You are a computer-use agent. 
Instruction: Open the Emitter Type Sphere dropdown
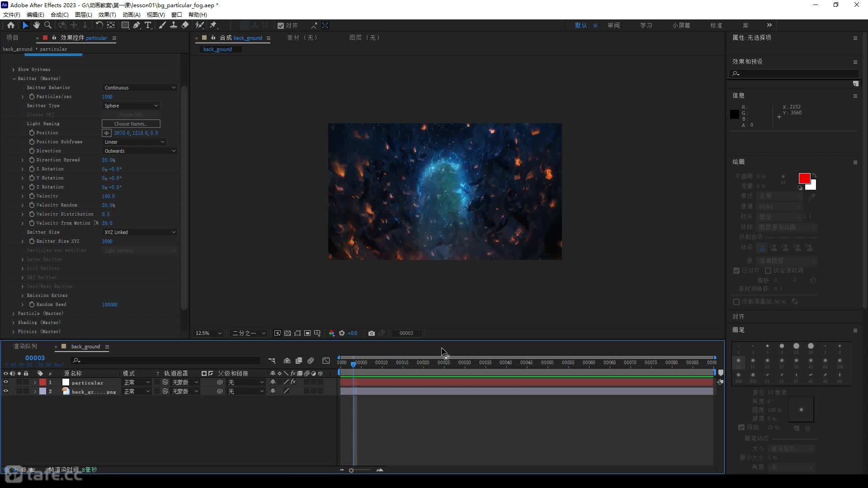click(131, 106)
